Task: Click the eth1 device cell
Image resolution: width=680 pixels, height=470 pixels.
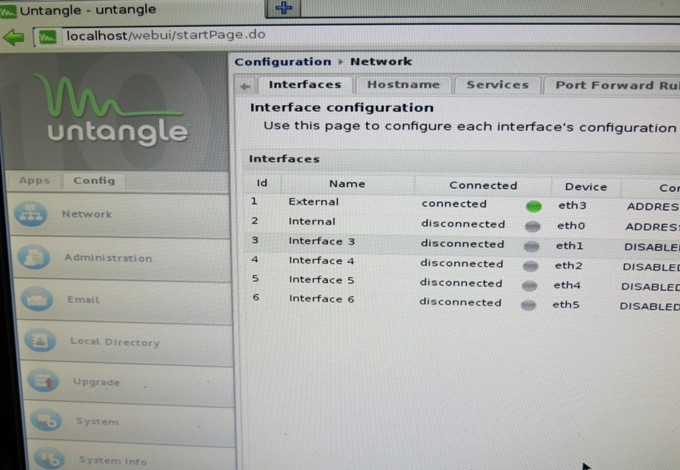Action: click(569, 246)
